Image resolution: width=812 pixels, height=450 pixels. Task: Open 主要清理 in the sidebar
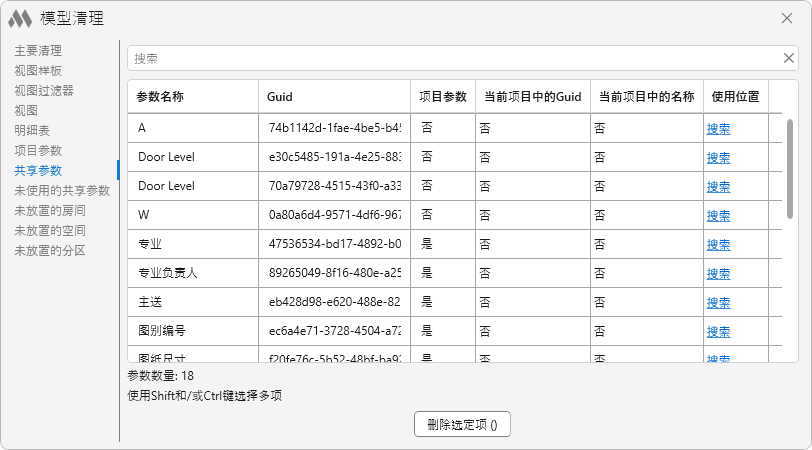(x=38, y=50)
